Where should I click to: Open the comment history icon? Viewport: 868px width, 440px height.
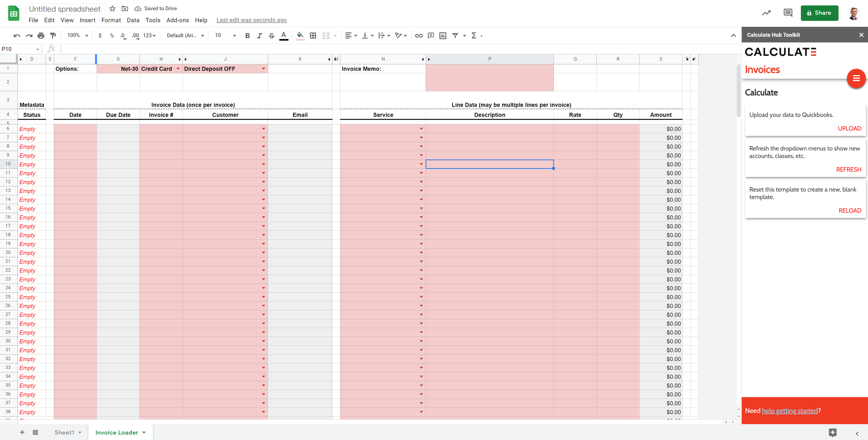pyautogui.click(x=788, y=13)
